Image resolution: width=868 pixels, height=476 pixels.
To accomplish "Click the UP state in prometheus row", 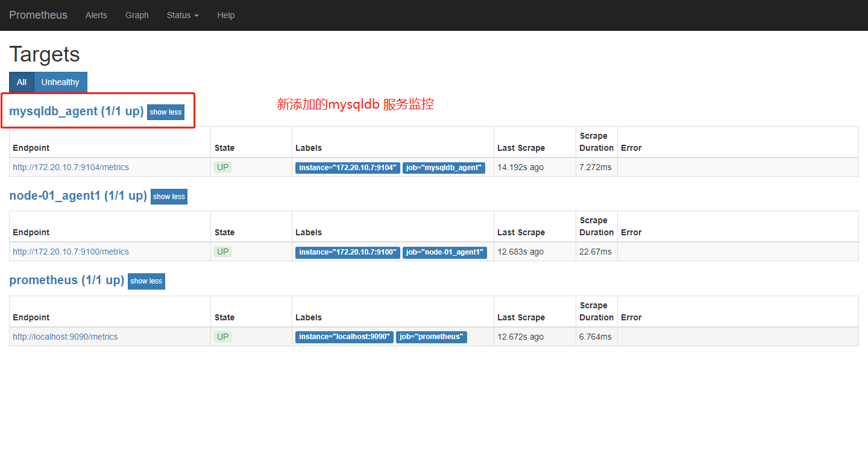I will pyautogui.click(x=223, y=337).
